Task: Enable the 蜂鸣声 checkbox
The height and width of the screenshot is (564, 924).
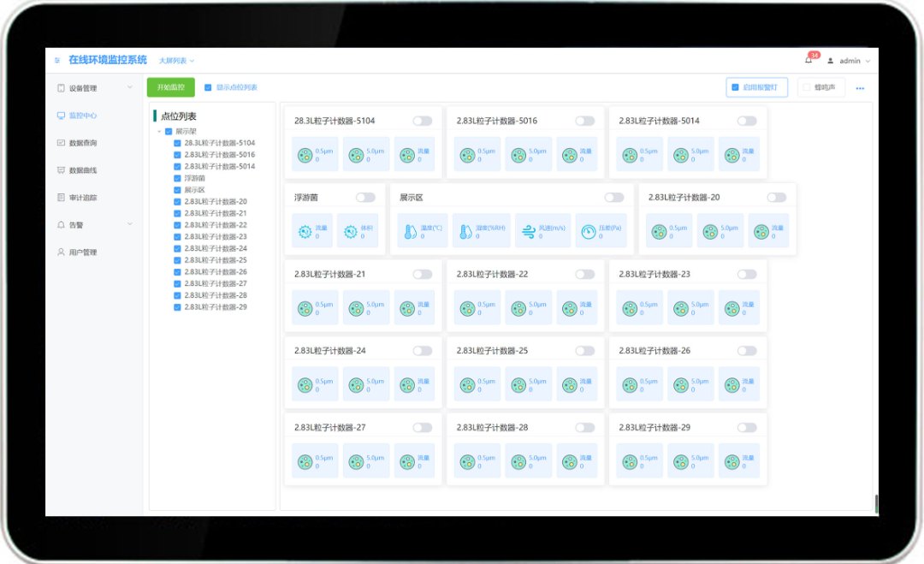Action: point(806,87)
